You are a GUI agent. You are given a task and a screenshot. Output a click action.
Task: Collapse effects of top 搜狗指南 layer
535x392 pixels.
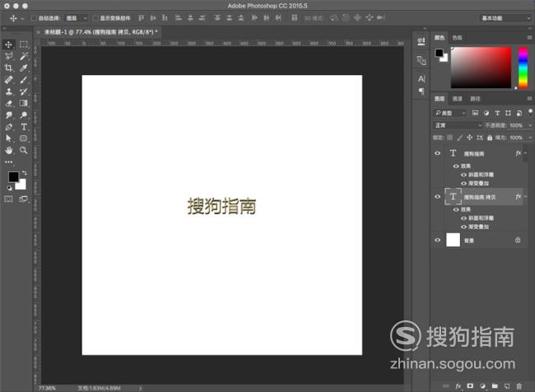pos(525,153)
